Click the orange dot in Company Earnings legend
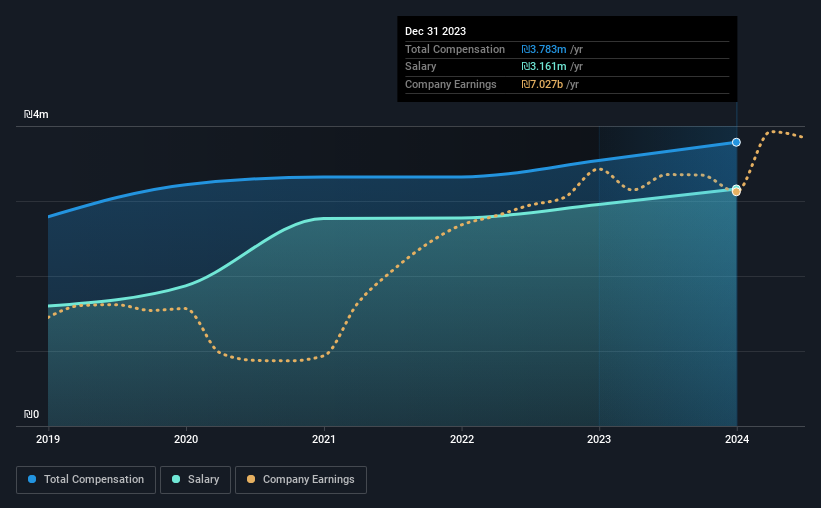Viewport: 821px width, 508px height. point(251,479)
